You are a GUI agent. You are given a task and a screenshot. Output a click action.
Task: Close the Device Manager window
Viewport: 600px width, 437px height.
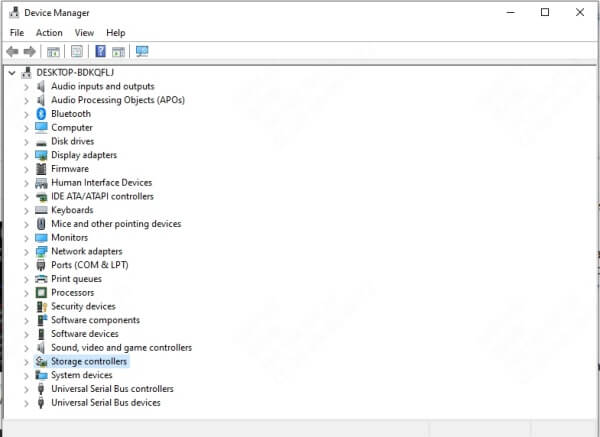point(580,13)
